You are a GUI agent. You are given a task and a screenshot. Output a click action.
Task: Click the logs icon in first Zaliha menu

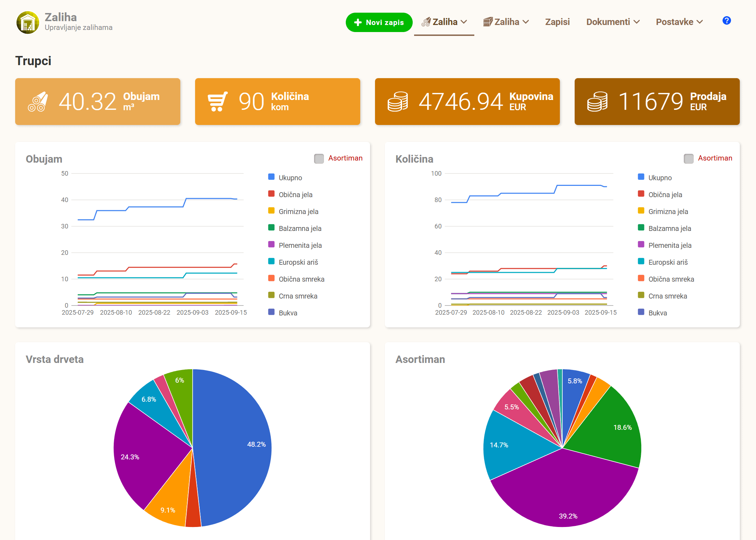tap(426, 22)
